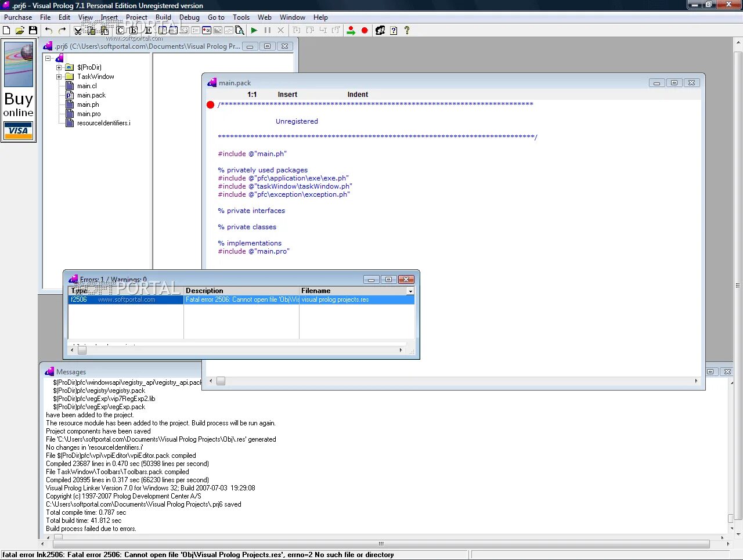Click the 'Fatal error 2506' description cell

click(241, 299)
